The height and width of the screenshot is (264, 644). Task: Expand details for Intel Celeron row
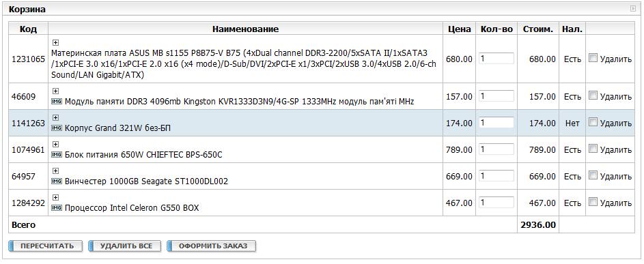[x=56, y=197]
